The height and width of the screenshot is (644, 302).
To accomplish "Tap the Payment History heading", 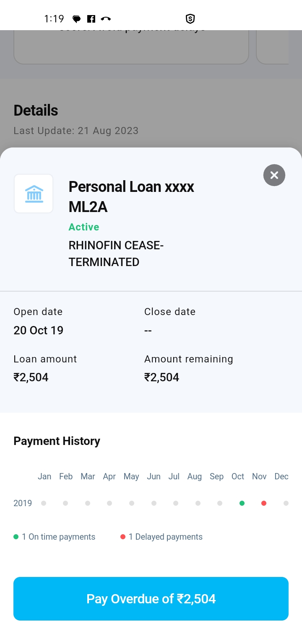I will pos(57,441).
